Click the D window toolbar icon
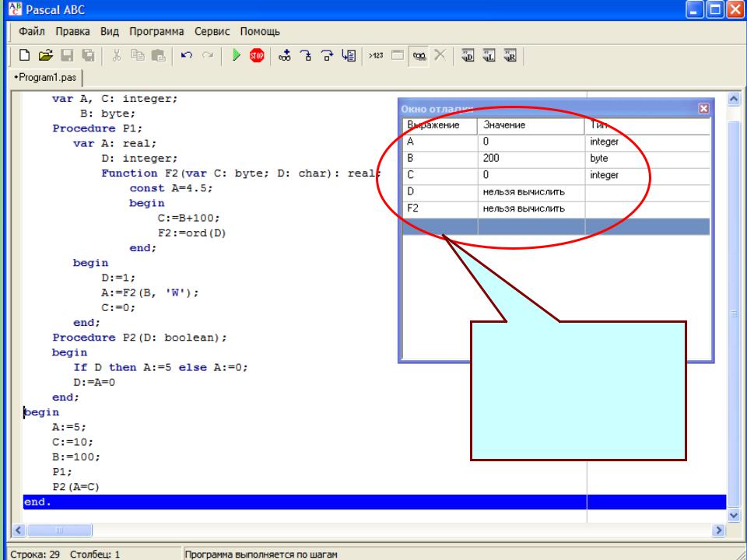Screen dimensions: 747x560 [x=468, y=56]
